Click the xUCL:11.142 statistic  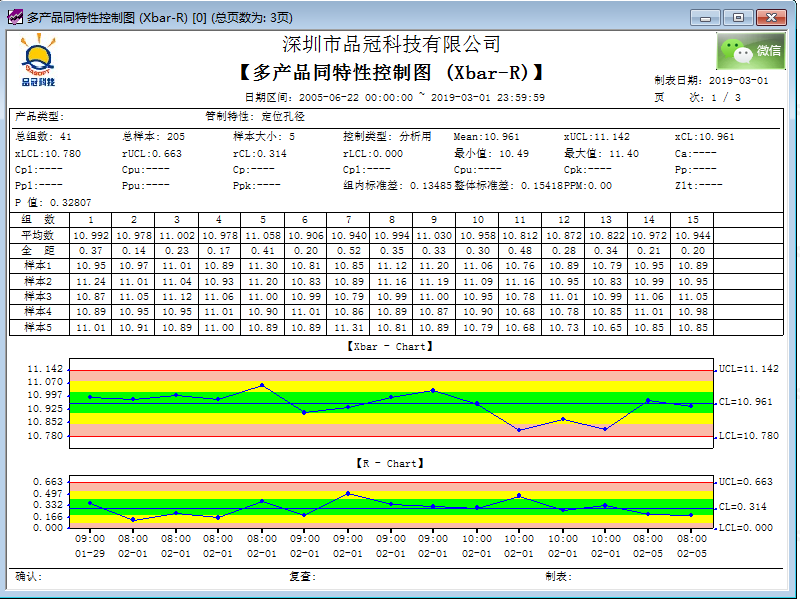[596, 137]
